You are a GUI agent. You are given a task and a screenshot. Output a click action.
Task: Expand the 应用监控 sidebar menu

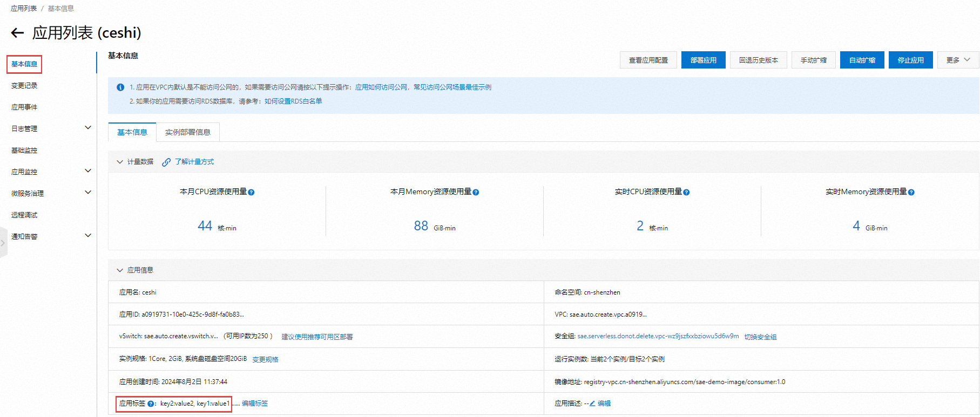88,171
